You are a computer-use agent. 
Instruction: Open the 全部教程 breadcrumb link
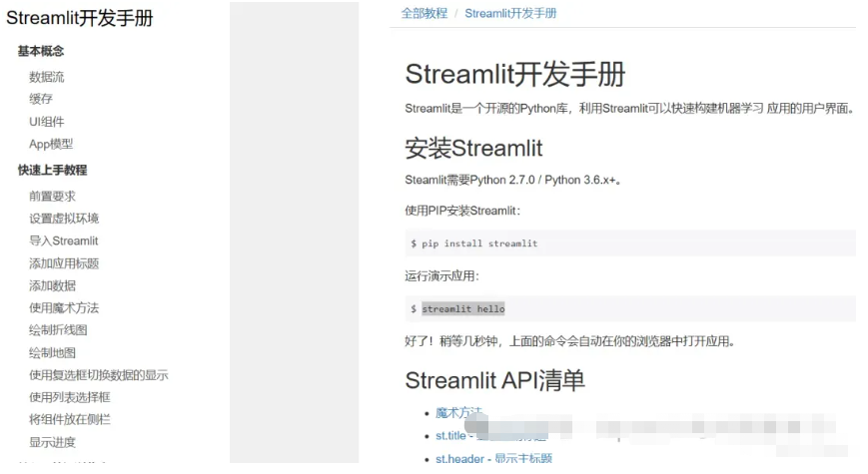click(425, 13)
